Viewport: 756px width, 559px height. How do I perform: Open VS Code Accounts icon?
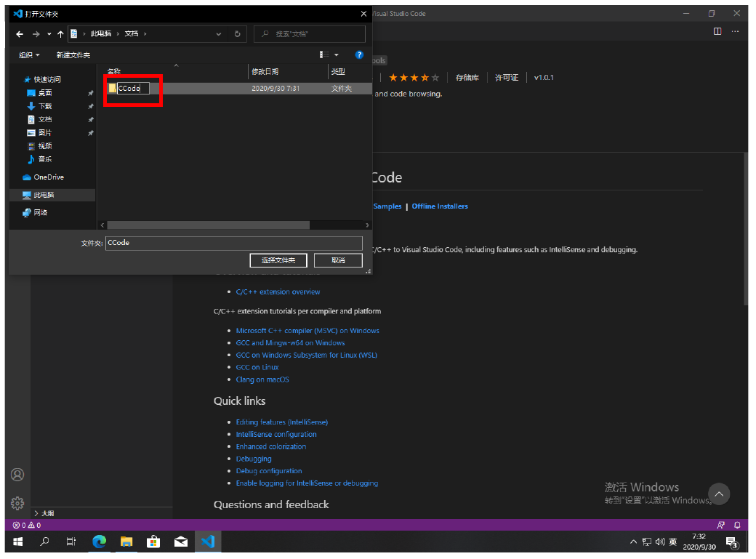coord(17,475)
